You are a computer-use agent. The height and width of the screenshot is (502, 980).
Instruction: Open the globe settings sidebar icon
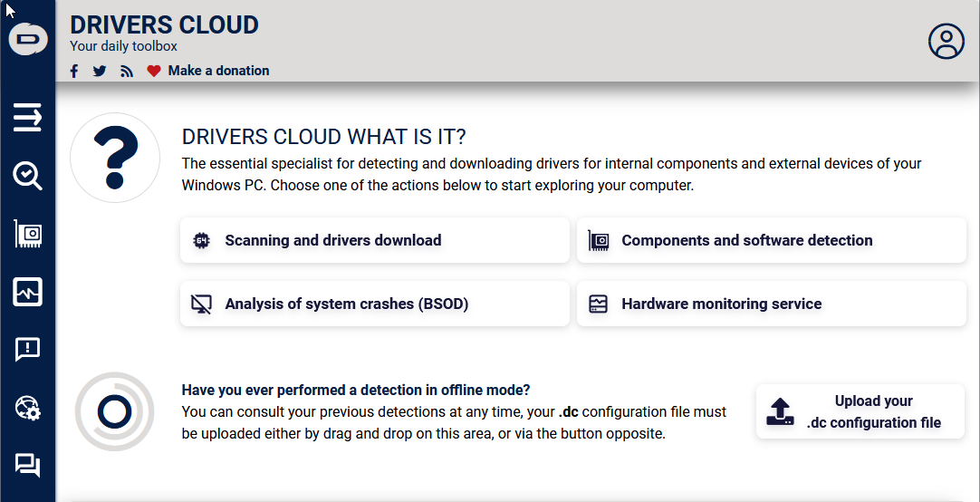(27, 408)
